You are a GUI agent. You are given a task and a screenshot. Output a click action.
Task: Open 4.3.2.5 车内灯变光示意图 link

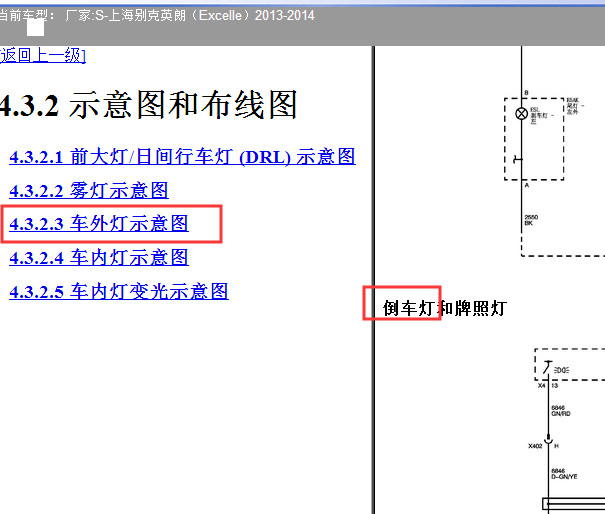[x=119, y=291]
